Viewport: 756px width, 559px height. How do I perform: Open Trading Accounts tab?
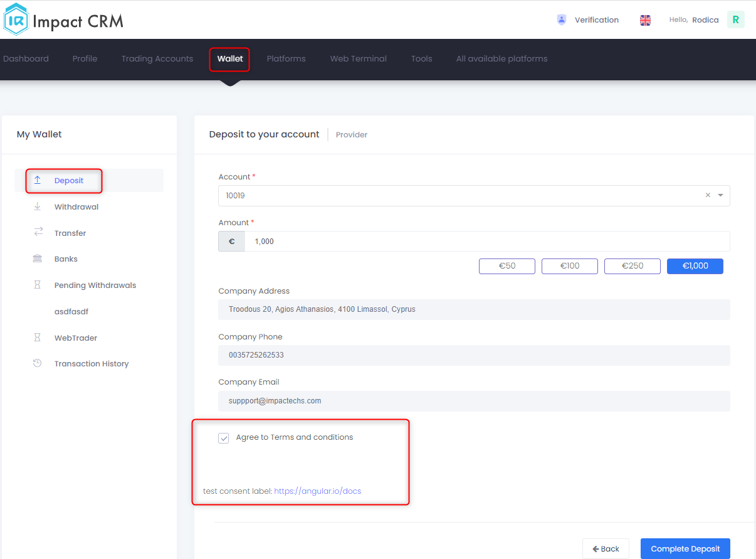pyautogui.click(x=157, y=58)
